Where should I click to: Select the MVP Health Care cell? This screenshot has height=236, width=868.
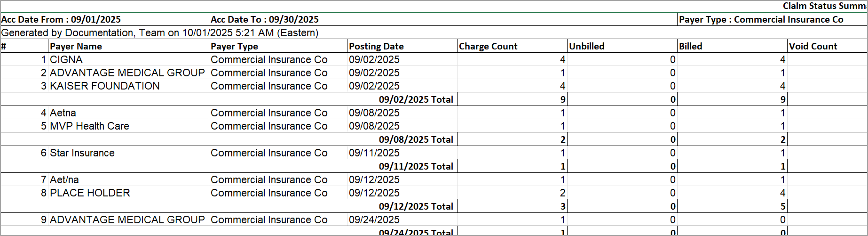89,126
